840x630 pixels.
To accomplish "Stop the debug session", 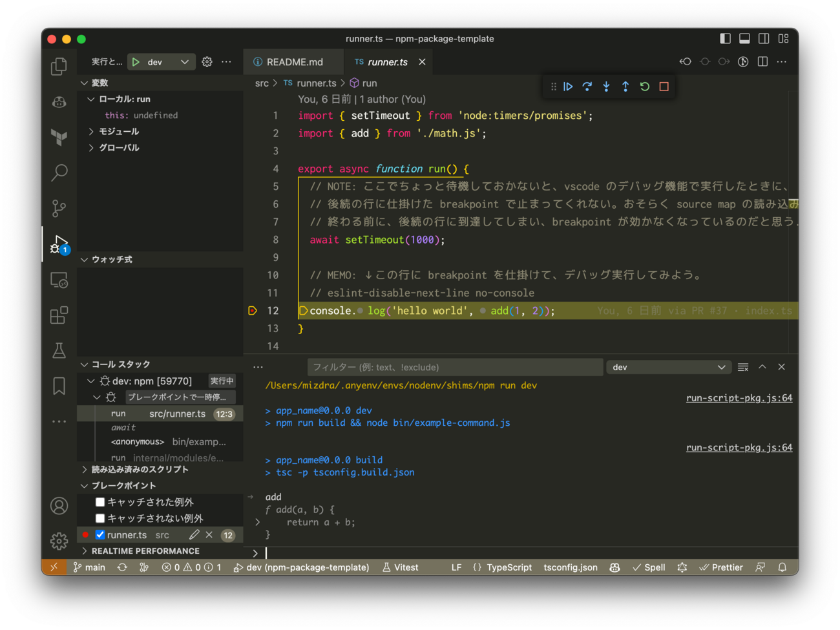I will (664, 87).
